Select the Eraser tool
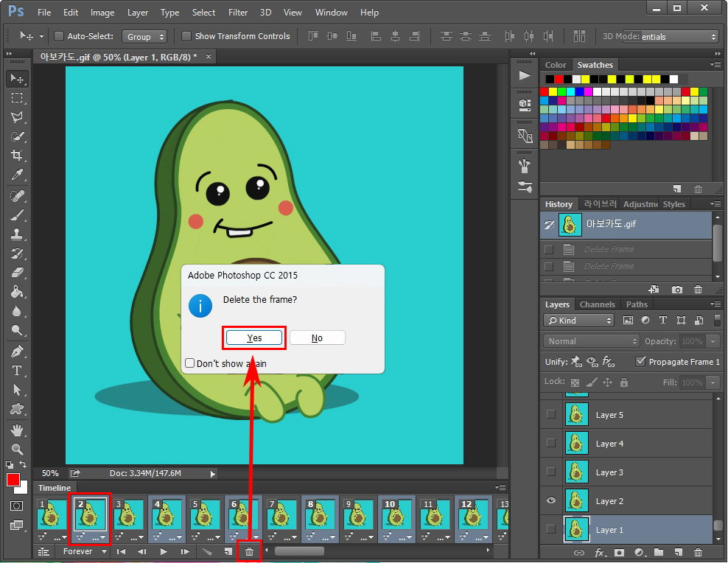Screen dimensions: 728x563 (x=17, y=273)
